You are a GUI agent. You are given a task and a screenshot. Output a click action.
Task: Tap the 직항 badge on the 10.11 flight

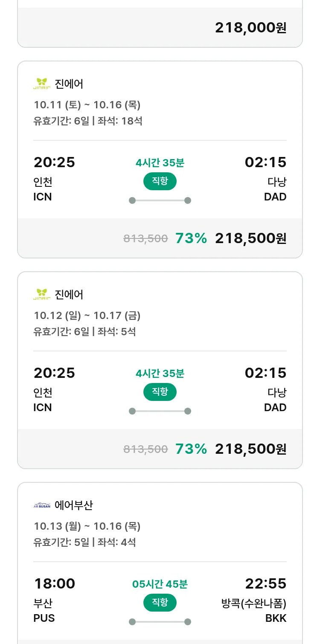coord(160,181)
